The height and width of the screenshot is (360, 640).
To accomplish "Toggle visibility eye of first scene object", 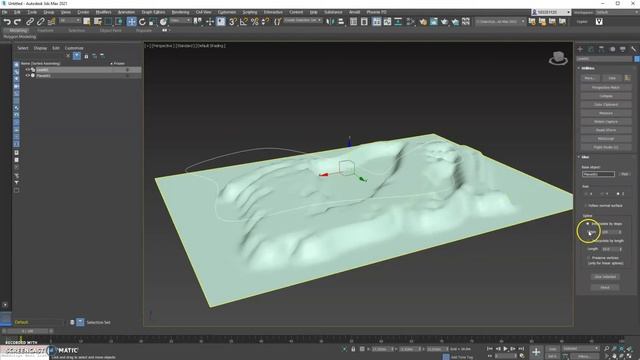I will coord(27,70).
